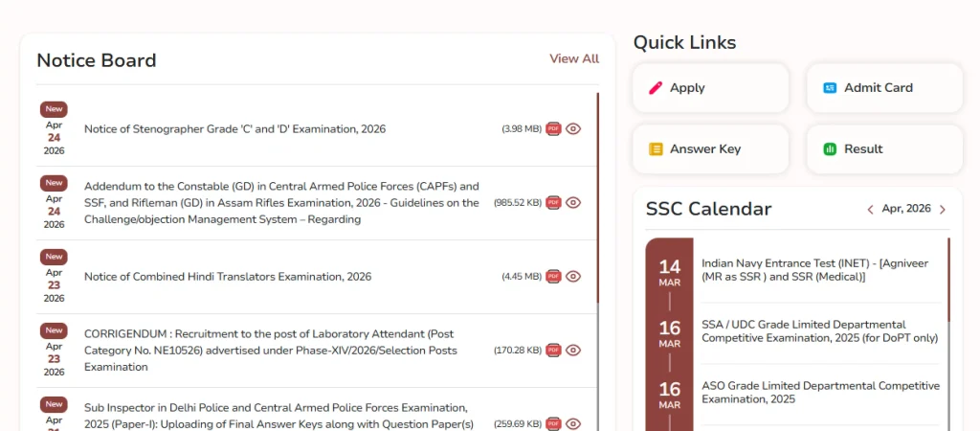Open the Answer Key quick link
This screenshot has width=980, height=431.
tap(711, 149)
